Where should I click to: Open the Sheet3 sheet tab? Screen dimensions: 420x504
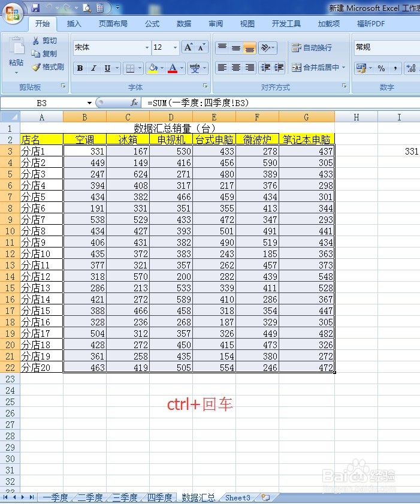point(238,497)
